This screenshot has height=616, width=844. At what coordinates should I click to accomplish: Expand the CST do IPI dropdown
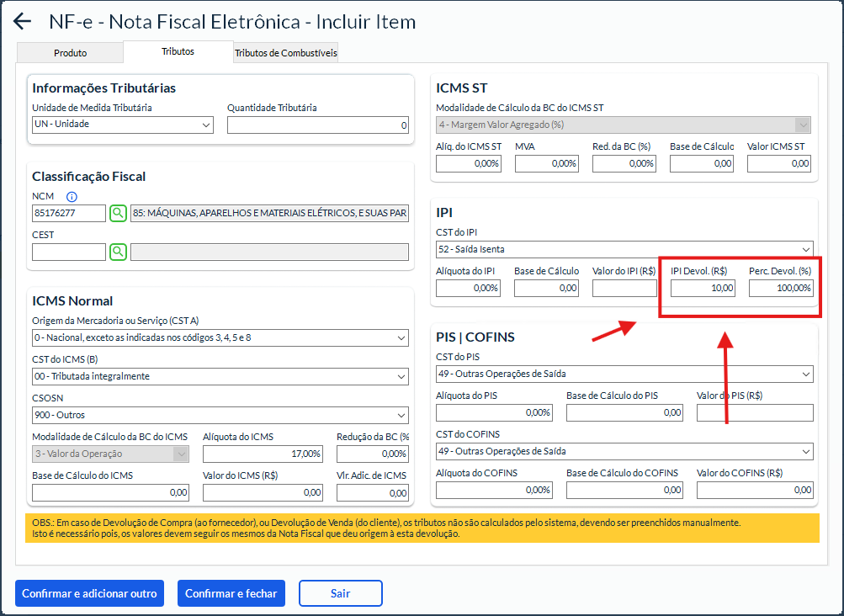point(624,250)
